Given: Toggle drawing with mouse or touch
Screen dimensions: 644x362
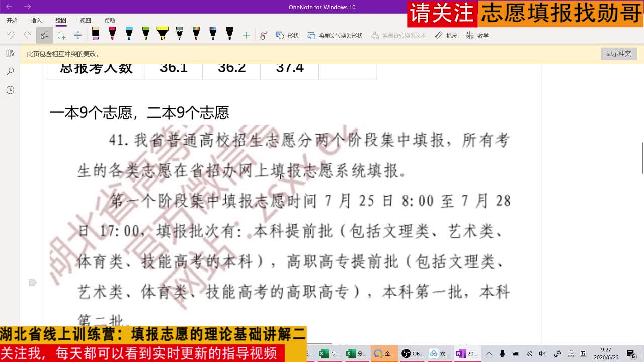Looking at the screenshot, I should (263, 35).
